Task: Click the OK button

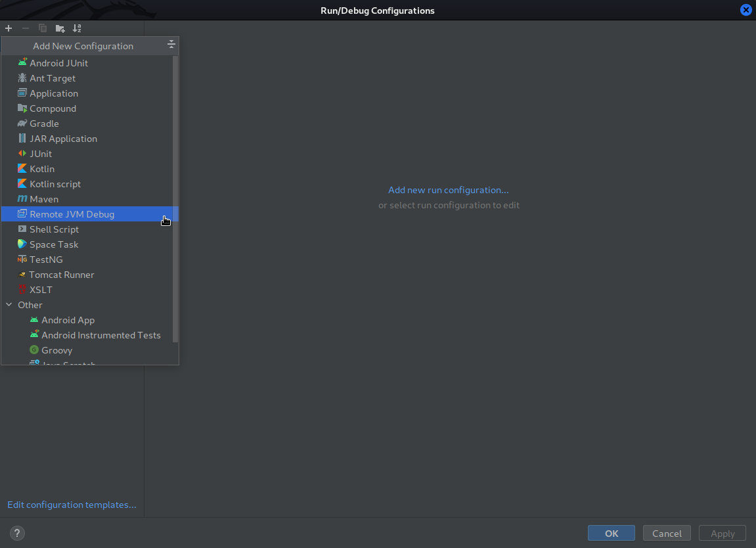Action: pyautogui.click(x=611, y=533)
